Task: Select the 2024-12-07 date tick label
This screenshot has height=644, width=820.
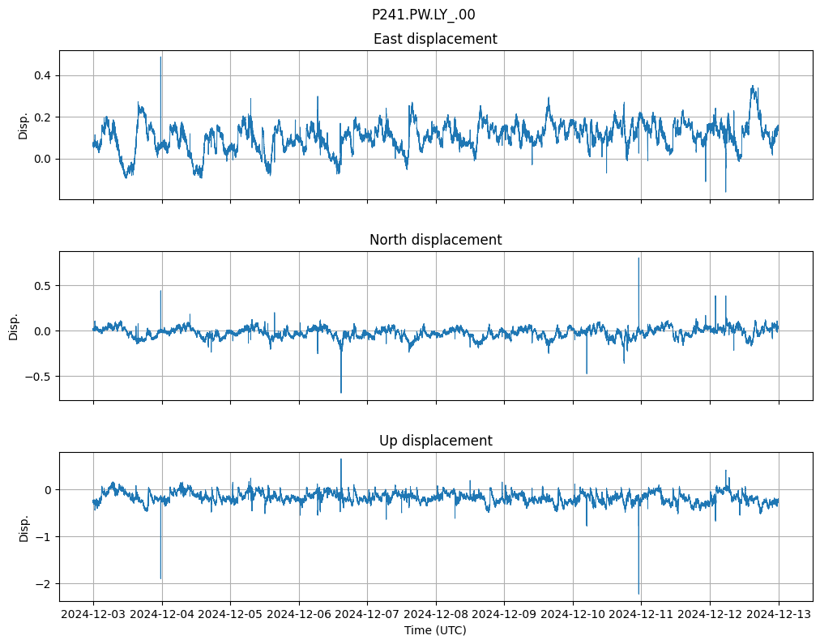Action: tap(367, 615)
